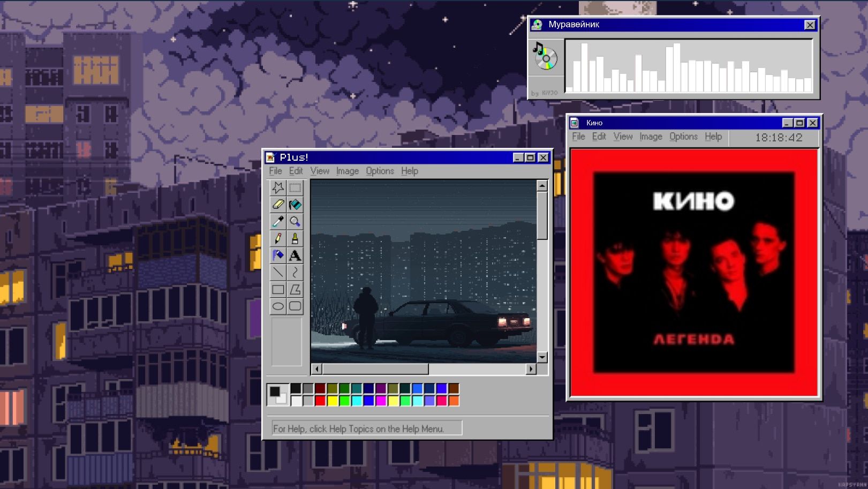Pick the orange color swatch

[454, 400]
